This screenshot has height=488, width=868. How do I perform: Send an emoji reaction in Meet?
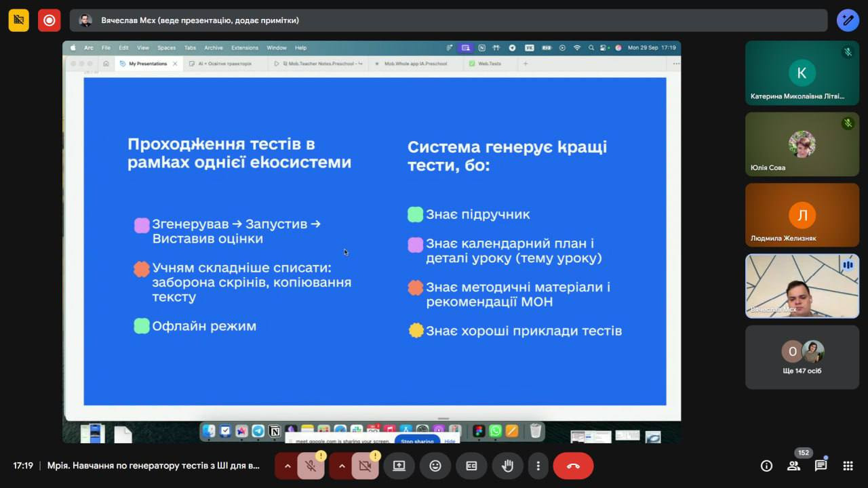[x=435, y=466]
